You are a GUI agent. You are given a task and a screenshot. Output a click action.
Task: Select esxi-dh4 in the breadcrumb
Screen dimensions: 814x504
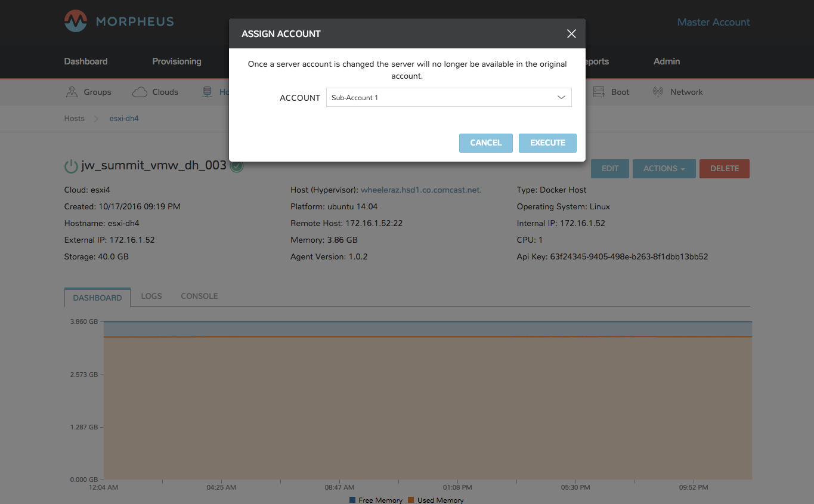click(x=123, y=118)
